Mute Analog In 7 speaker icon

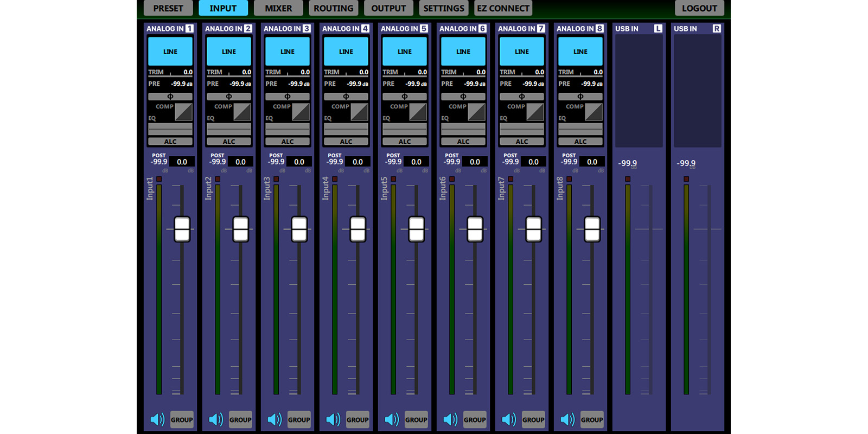[509, 419]
